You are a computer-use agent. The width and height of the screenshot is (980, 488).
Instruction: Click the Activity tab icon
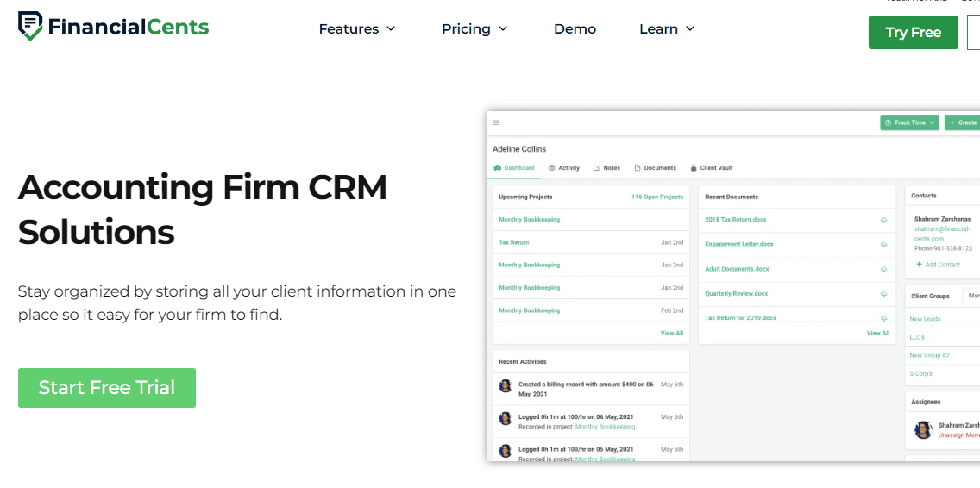[x=552, y=168]
